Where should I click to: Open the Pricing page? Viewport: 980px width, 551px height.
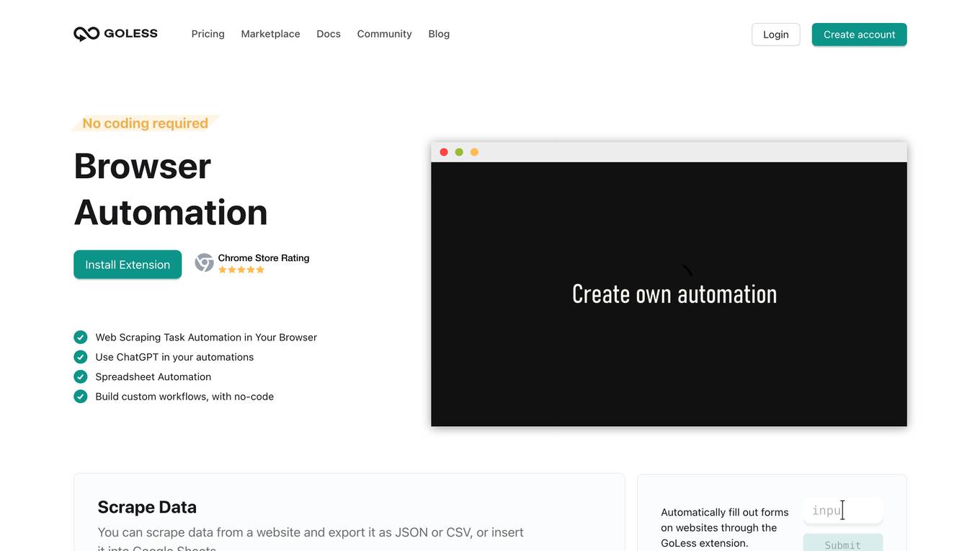click(208, 34)
